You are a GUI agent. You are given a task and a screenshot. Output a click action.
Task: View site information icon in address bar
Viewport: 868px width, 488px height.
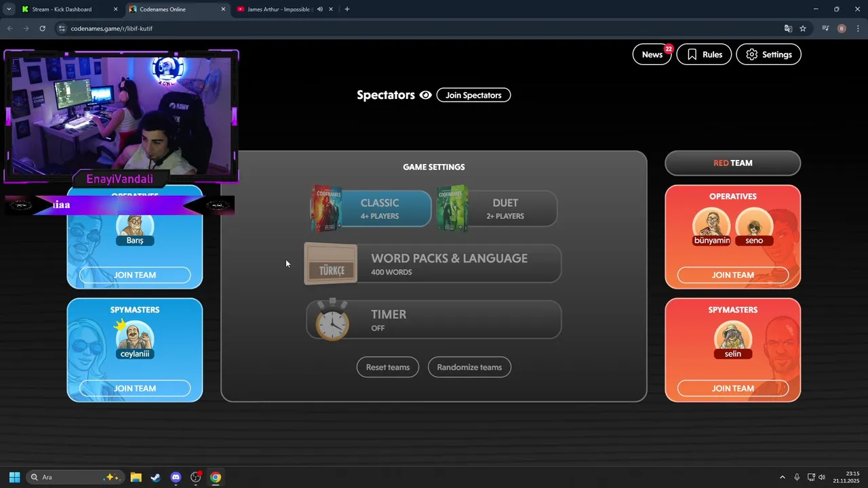coord(62,28)
